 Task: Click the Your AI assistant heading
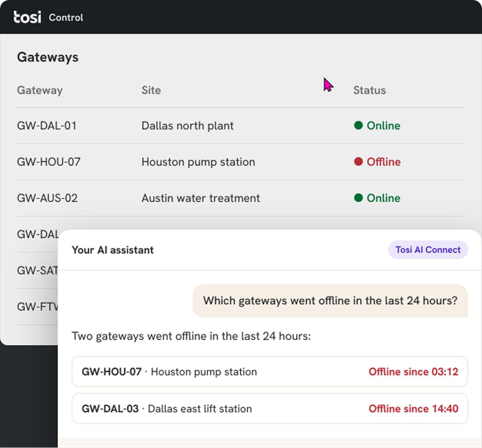click(112, 250)
